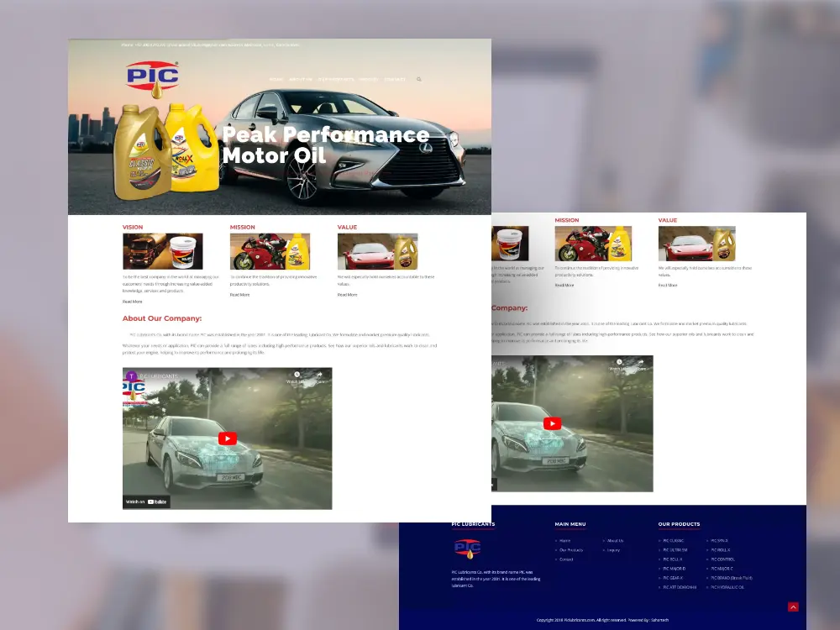Open the Value red car thumbnail, right page
The width and height of the screenshot is (840, 630).
pos(696,244)
